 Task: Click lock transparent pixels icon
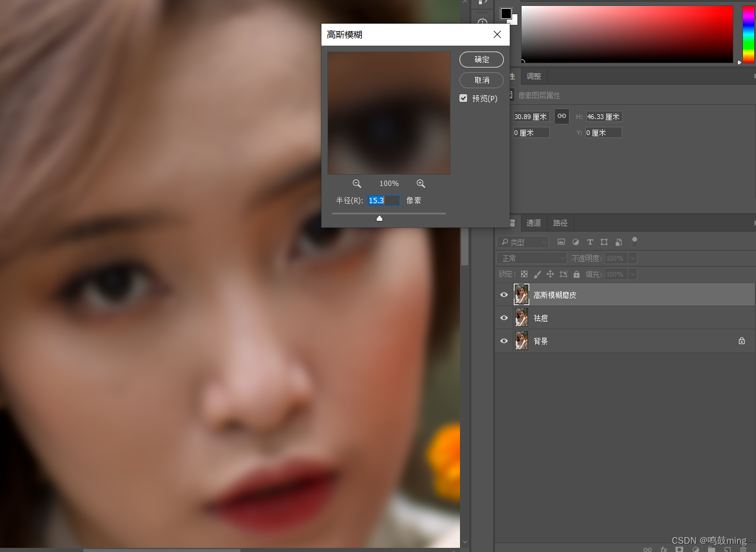(x=525, y=274)
